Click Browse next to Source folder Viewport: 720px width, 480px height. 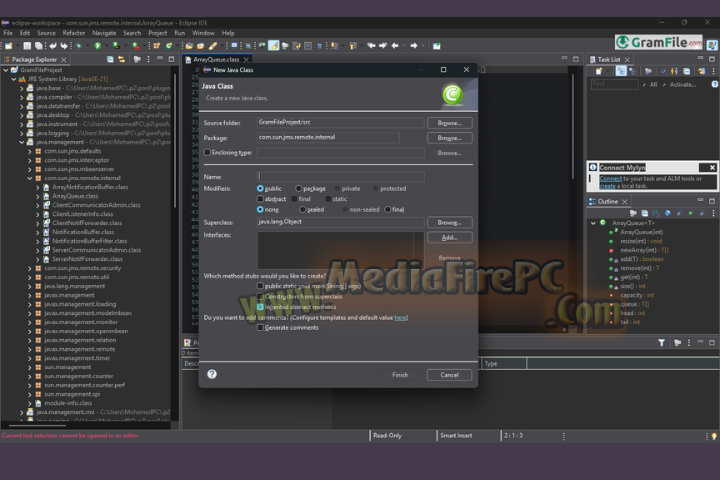450,123
